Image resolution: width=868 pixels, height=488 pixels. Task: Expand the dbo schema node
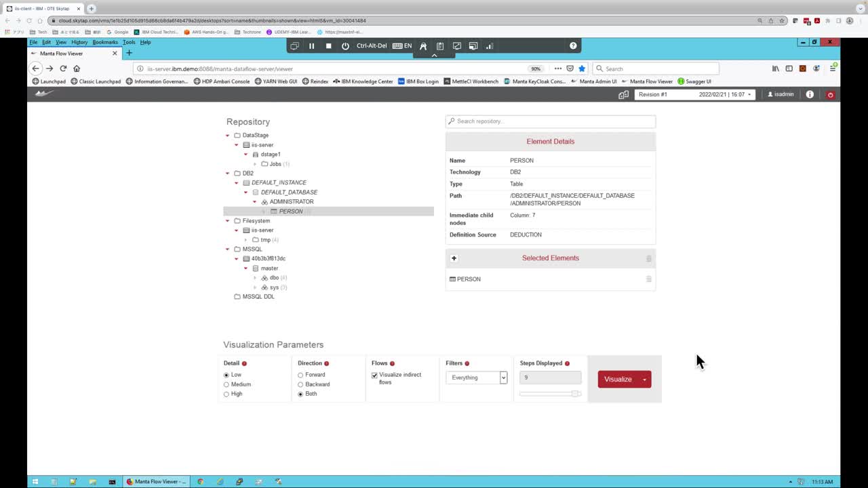(255, 278)
